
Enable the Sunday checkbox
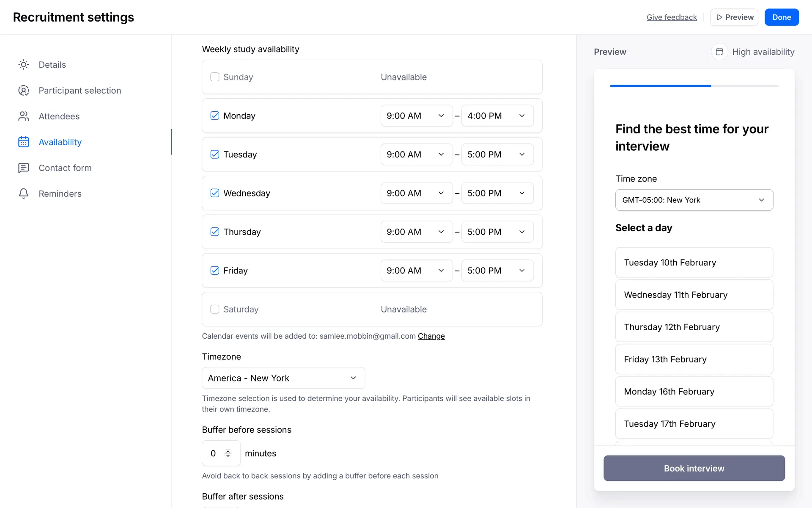pyautogui.click(x=215, y=77)
